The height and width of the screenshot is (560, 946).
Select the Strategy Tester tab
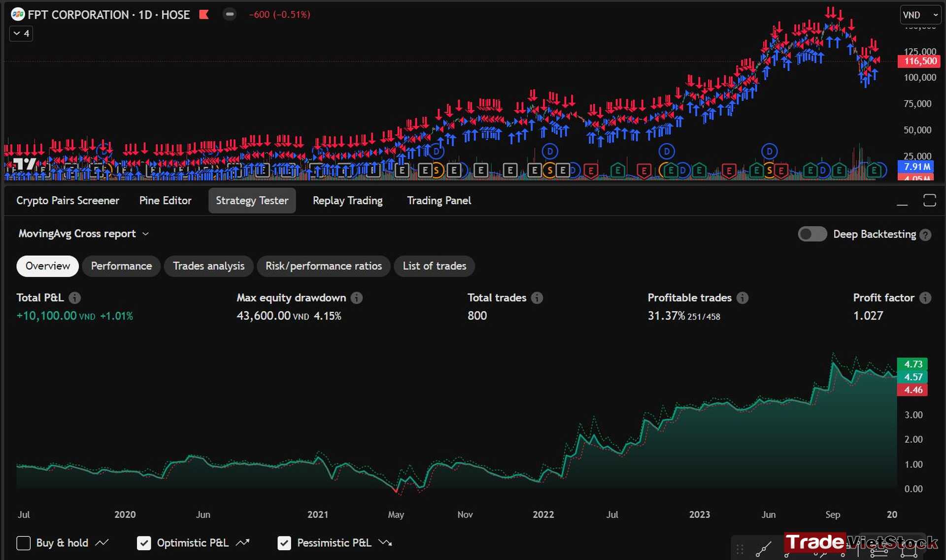click(x=252, y=200)
